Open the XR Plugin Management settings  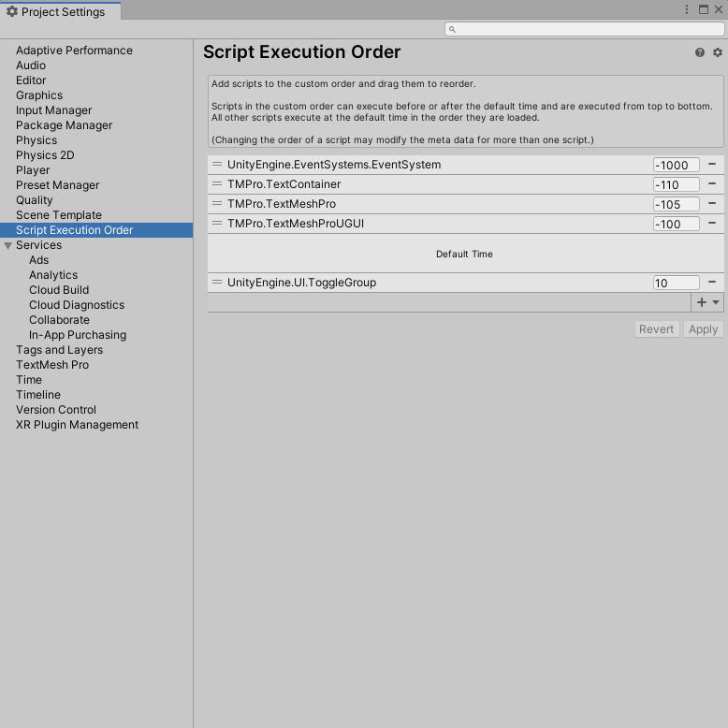coord(77,425)
